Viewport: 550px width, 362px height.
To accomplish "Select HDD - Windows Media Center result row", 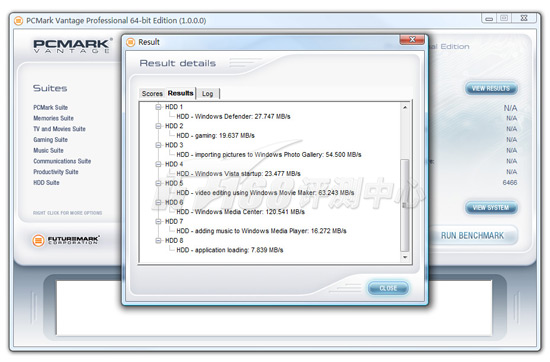I will click(240, 212).
